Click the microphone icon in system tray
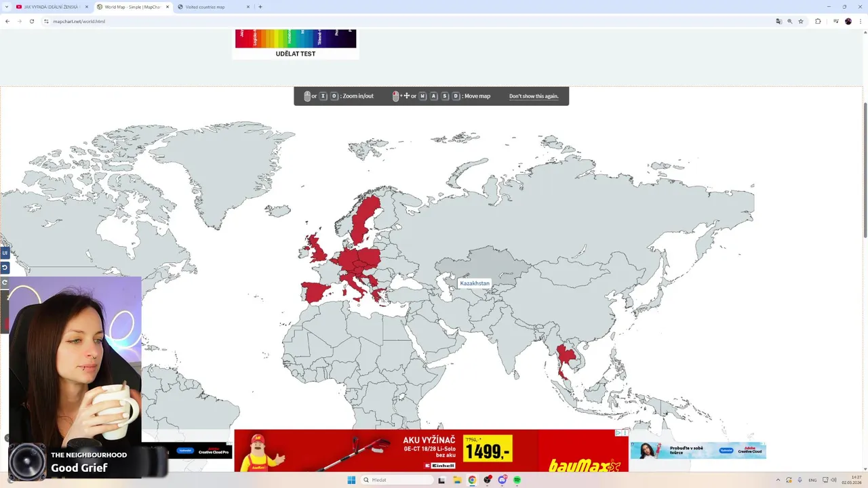 click(800, 480)
